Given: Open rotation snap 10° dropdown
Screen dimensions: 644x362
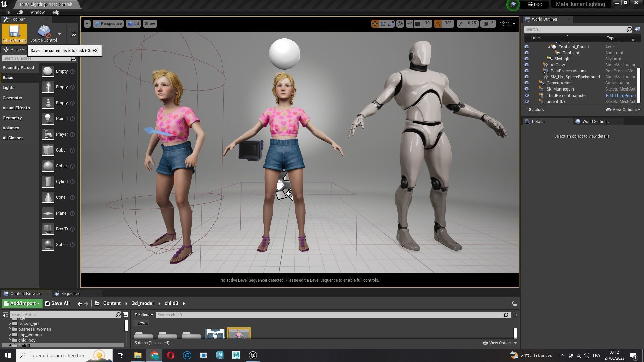Looking at the screenshot, I should 448,23.
